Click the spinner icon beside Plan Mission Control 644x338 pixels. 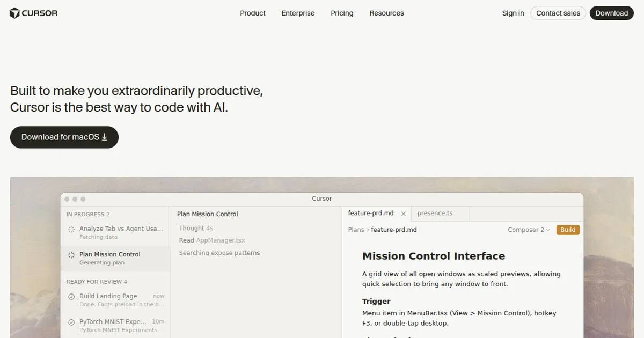[x=71, y=255]
